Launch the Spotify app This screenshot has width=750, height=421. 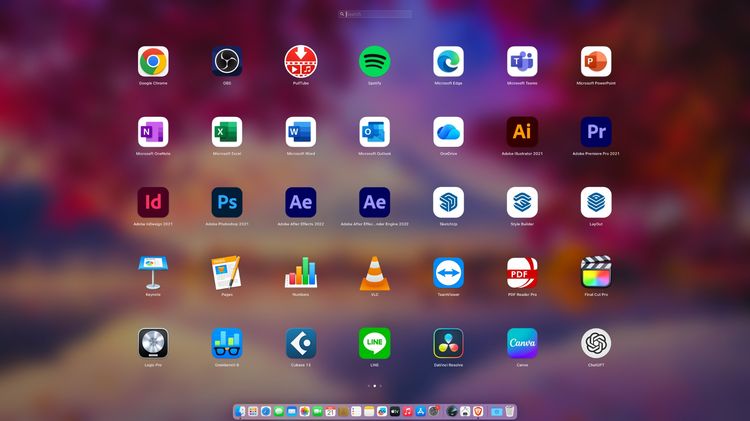click(x=375, y=61)
